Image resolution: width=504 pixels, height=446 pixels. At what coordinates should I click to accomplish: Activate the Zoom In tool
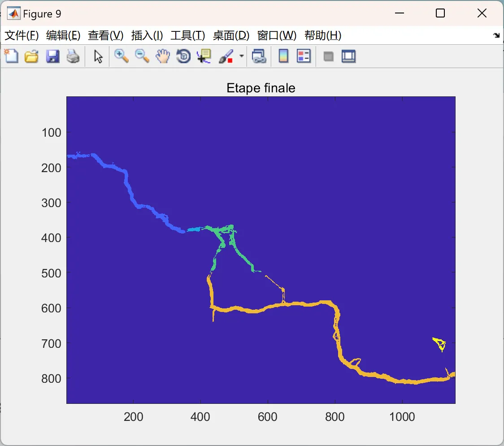(x=121, y=56)
